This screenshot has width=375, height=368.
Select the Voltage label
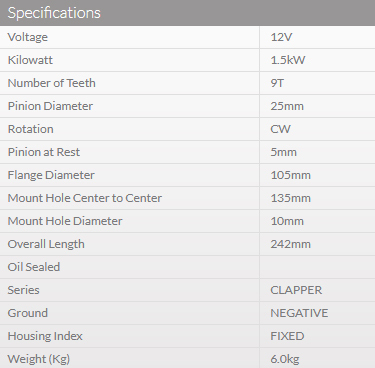[28, 37]
